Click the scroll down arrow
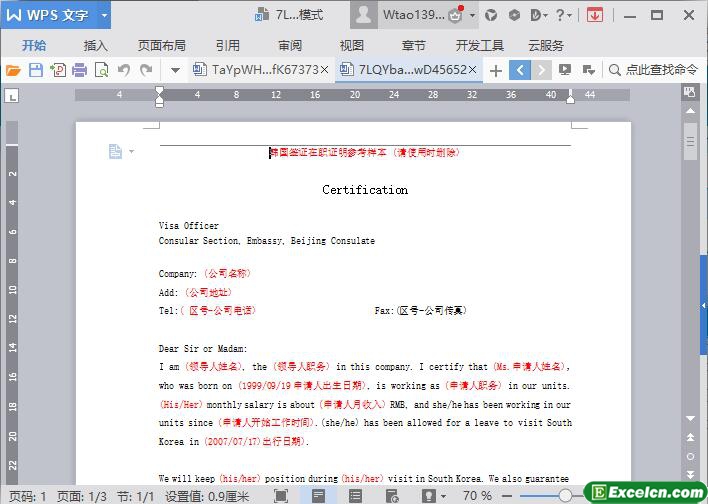Image resolution: width=708 pixels, height=504 pixels. (690, 418)
